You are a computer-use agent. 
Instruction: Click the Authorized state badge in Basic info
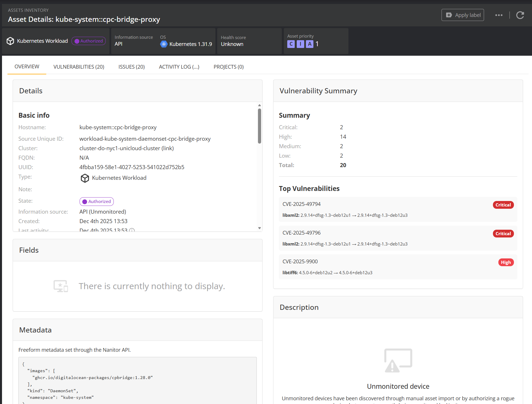[97, 202]
